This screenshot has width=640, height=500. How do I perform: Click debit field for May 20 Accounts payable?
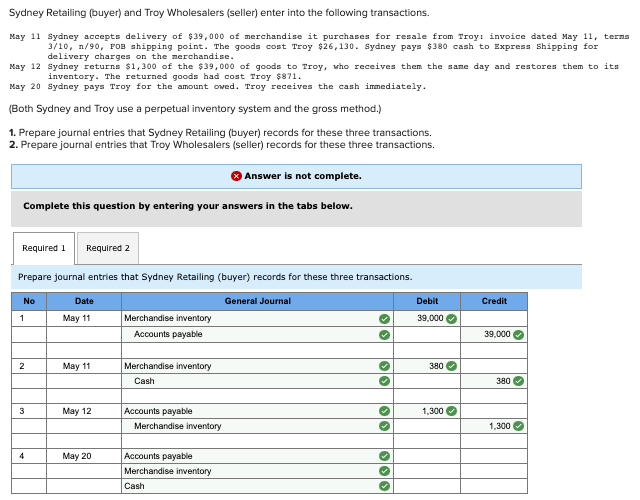(427, 456)
